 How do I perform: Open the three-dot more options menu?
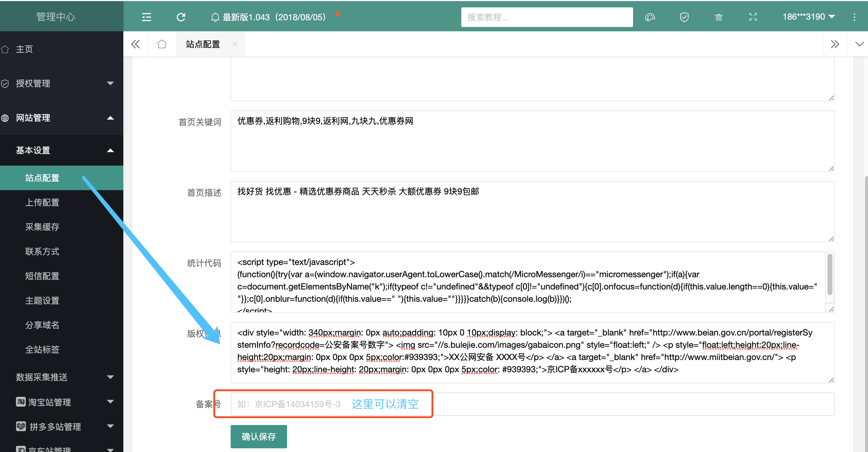click(x=854, y=17)
